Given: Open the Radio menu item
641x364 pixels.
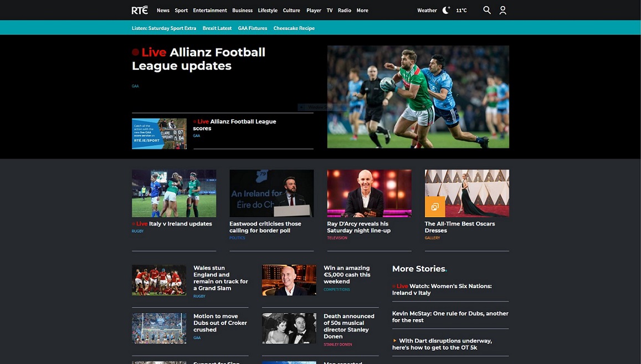Looking at the screenshot, I should [x=344, y=11].
